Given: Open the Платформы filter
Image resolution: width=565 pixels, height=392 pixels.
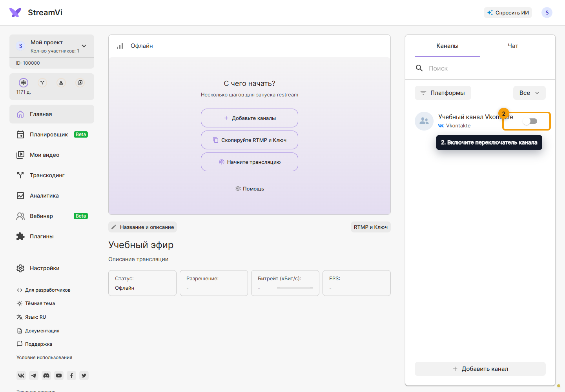Looking at the screenshot, I should coord(443,93).
